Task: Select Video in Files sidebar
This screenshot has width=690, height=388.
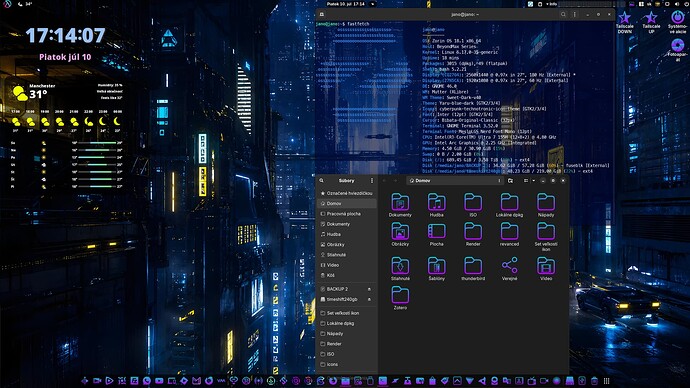Action: [347, 265]
